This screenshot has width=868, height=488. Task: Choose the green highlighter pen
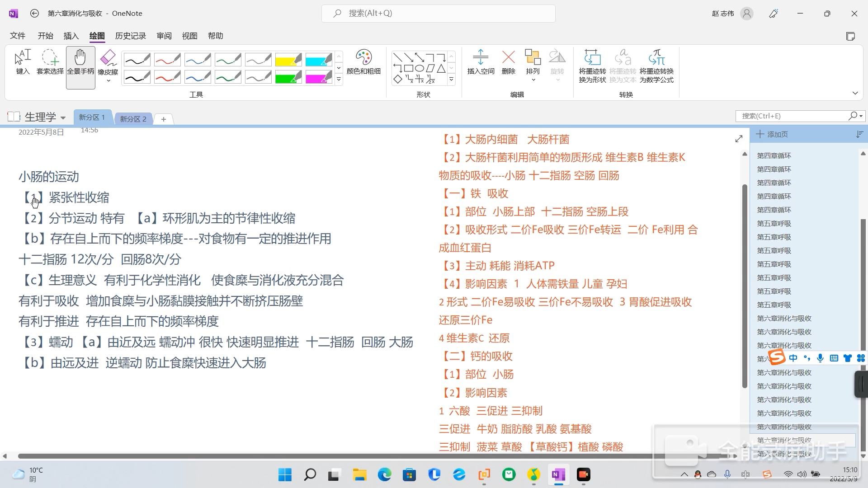288,77
